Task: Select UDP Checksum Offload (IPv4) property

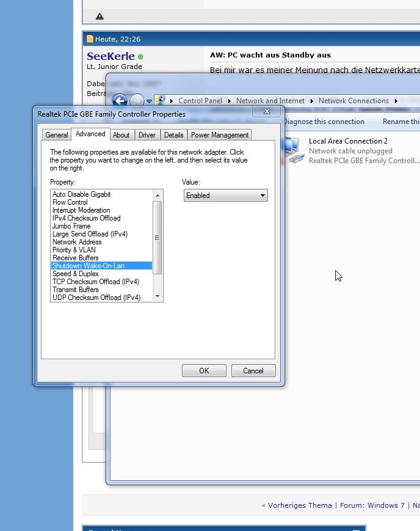Action: (101, 298)
